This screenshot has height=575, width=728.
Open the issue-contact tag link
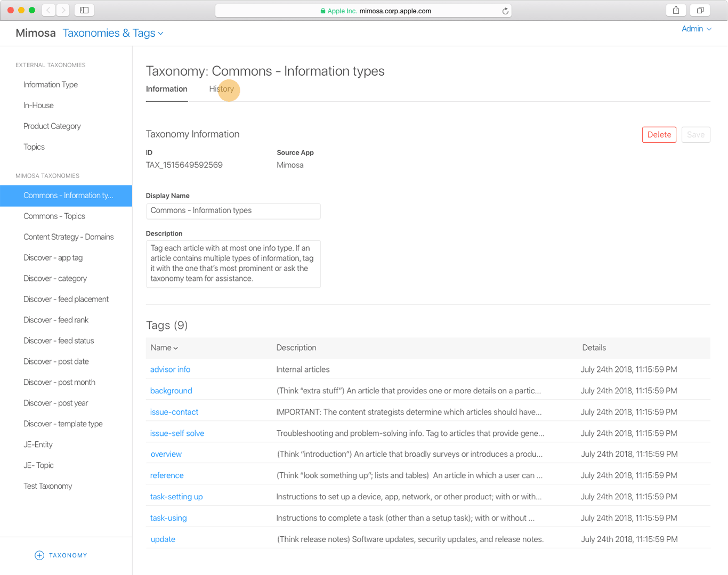pyautogui.click(x=174, y=412)
